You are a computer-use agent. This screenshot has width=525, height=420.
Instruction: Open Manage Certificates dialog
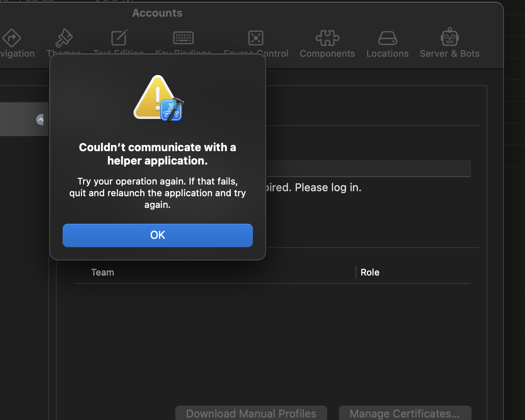pos(404,413)
